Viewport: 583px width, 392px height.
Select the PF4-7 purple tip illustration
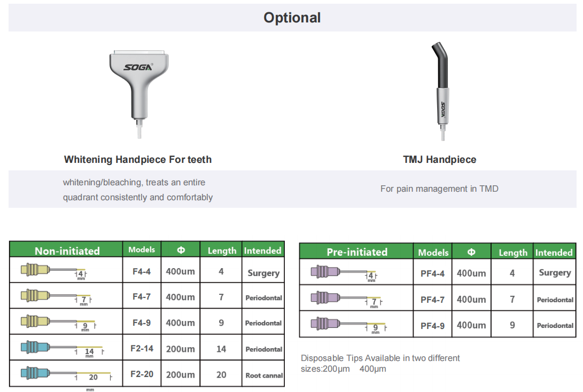(347, 300)
